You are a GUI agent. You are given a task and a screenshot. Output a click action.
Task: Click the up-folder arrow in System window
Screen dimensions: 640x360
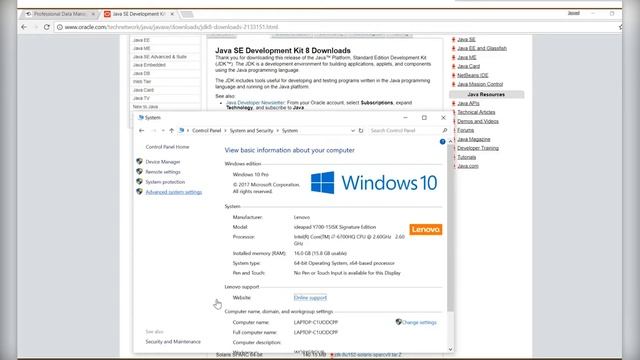coord(171,131)
